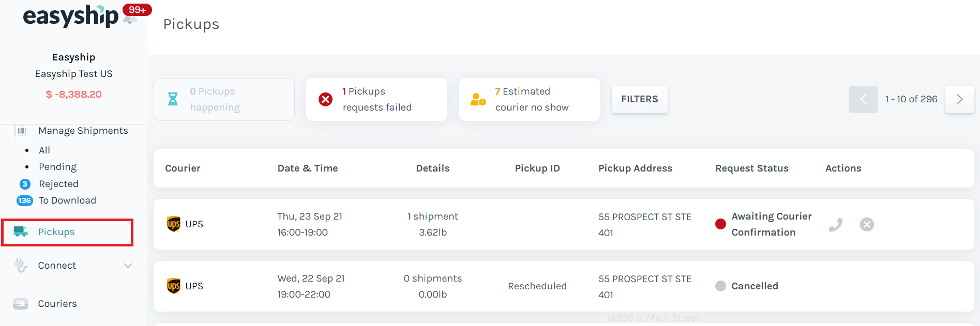Image resolution: width=980 pixels, height=326 pixels.
Task: Open Connect in sidebar
Action: click(57, 266)
